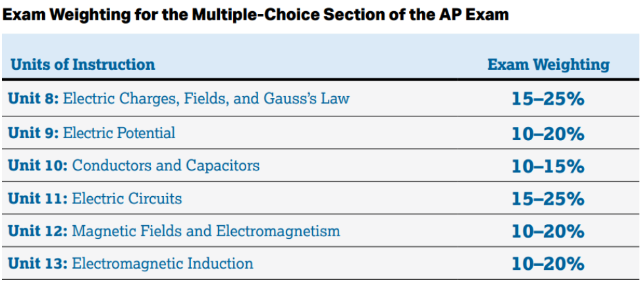Click the 15–25% weighting for Unit 11

(548, 199)
